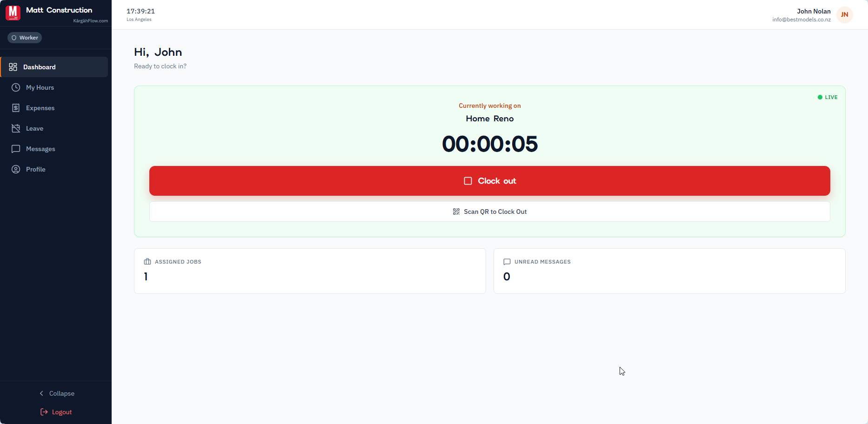
Task: Collapse the sidebar with Collapse button
Action: [x=56, y=393]
